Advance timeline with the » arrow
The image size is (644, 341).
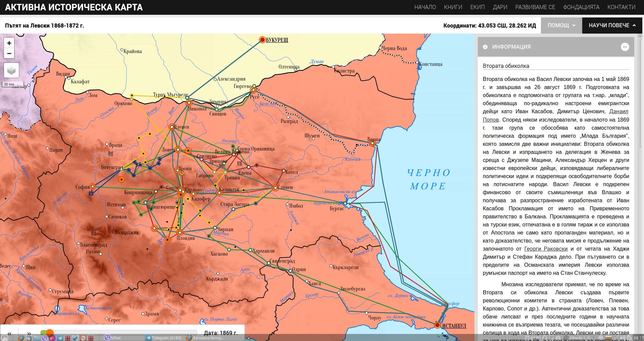click(29, 334)
